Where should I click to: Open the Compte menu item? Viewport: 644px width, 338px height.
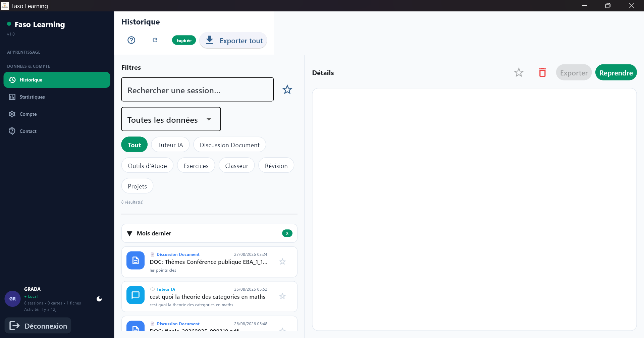pyautogui.click(x=57, y=114)
